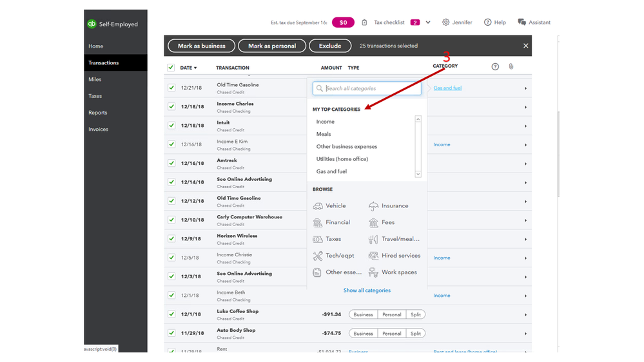Click the QuickBooks logo icon

click(x=92, y=24)
